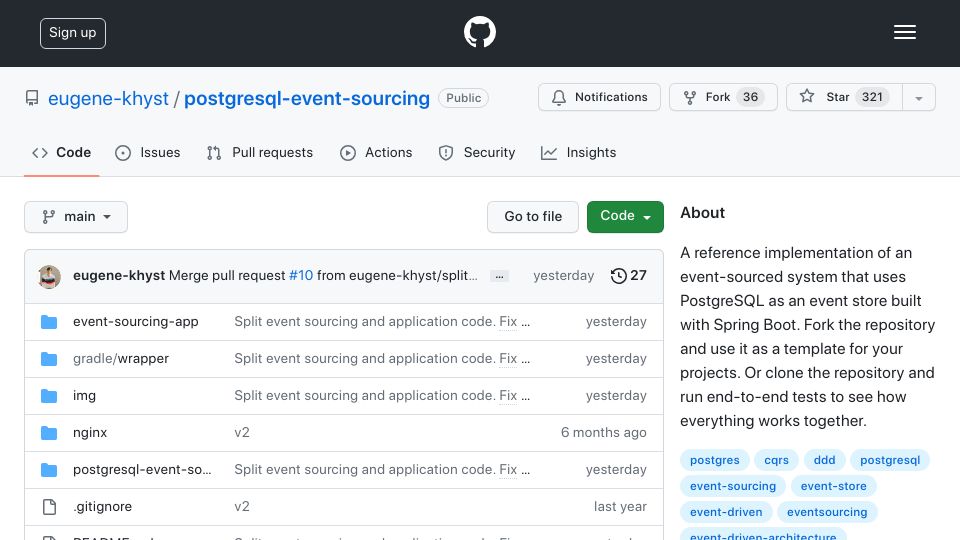
Task: Click the Public visibility badge
Action: point(463,98)
